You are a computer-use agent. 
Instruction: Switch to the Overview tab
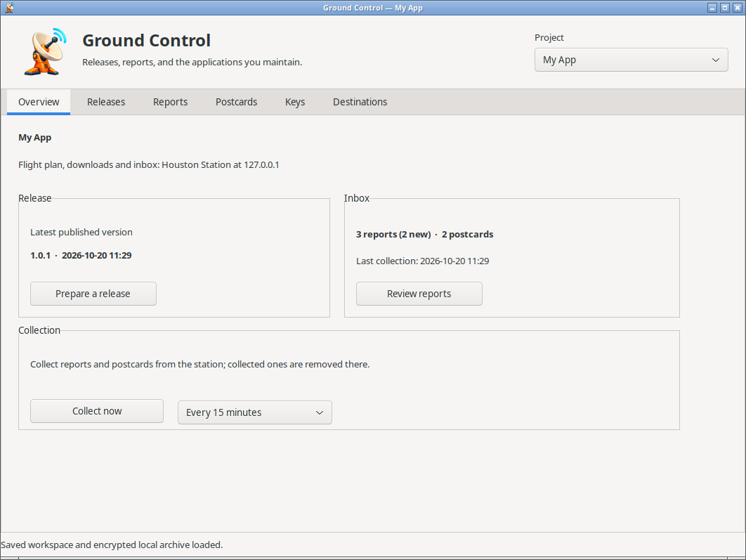coord(39,102)
